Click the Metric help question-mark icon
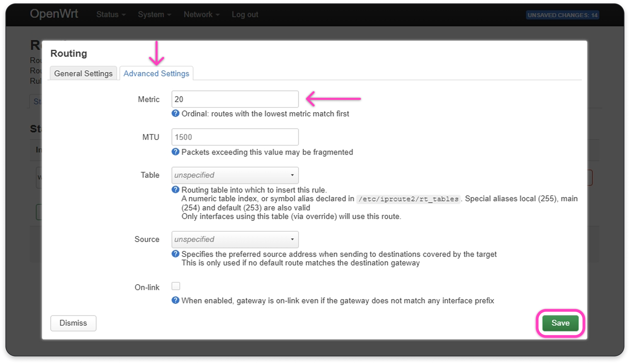This screenshot has width=630, height=364. [x=175, y=114]
